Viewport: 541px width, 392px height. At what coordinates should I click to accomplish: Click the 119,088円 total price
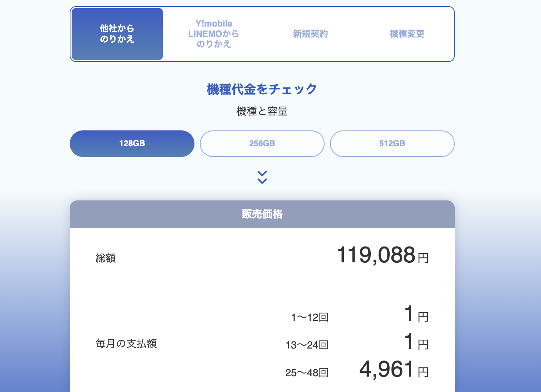coord(382,255)
